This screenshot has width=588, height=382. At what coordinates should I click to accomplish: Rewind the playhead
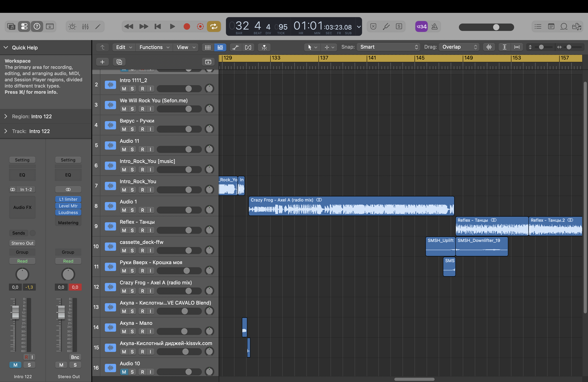[x=129, y=26]
